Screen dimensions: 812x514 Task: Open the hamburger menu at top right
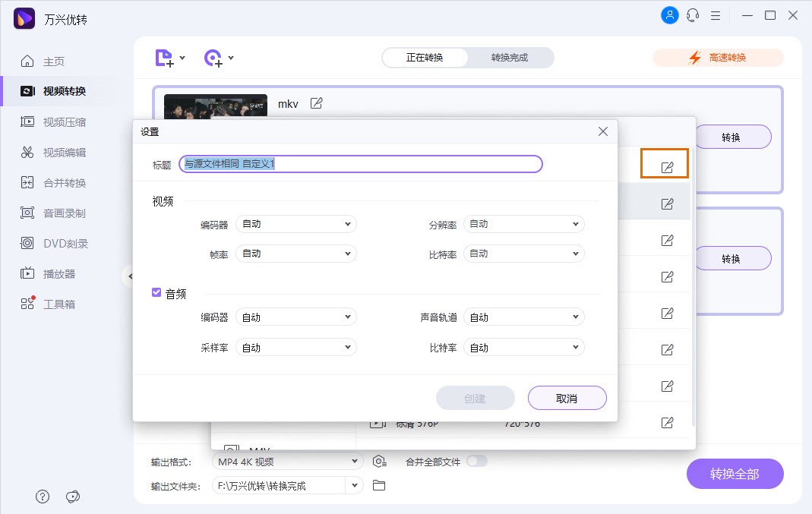(x=715, y=14)
